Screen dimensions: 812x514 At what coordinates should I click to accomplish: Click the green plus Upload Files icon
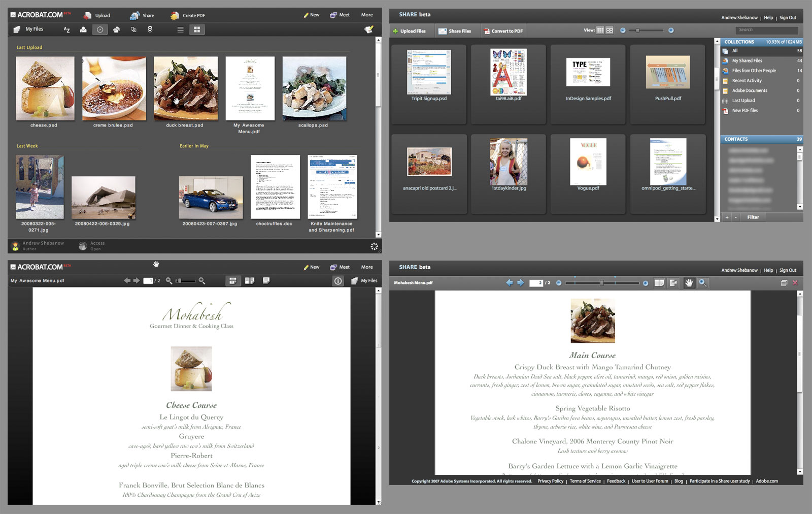pyautogui.click(x=395, y=31)
